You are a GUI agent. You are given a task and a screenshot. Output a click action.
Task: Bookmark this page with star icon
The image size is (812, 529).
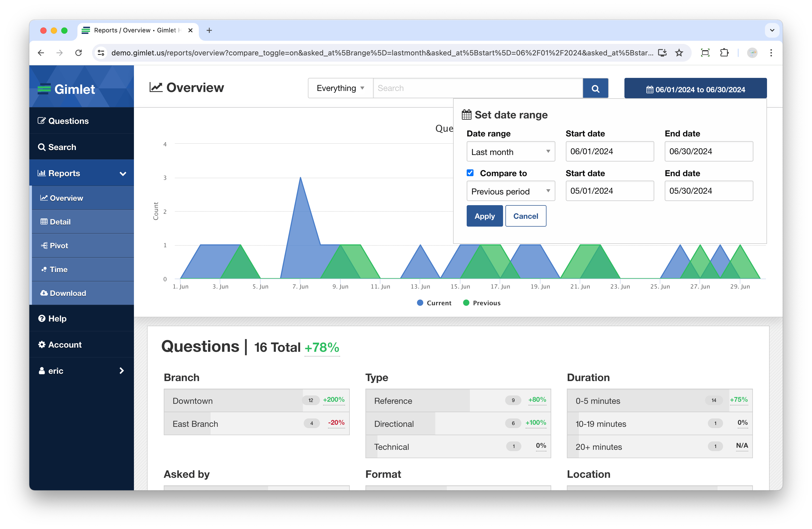[679, 53]
